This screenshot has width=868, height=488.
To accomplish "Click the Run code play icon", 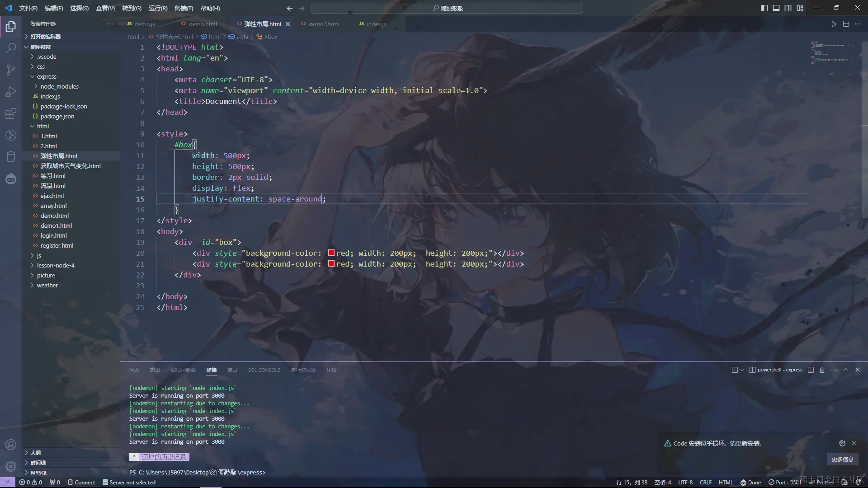I will [834, 24].
